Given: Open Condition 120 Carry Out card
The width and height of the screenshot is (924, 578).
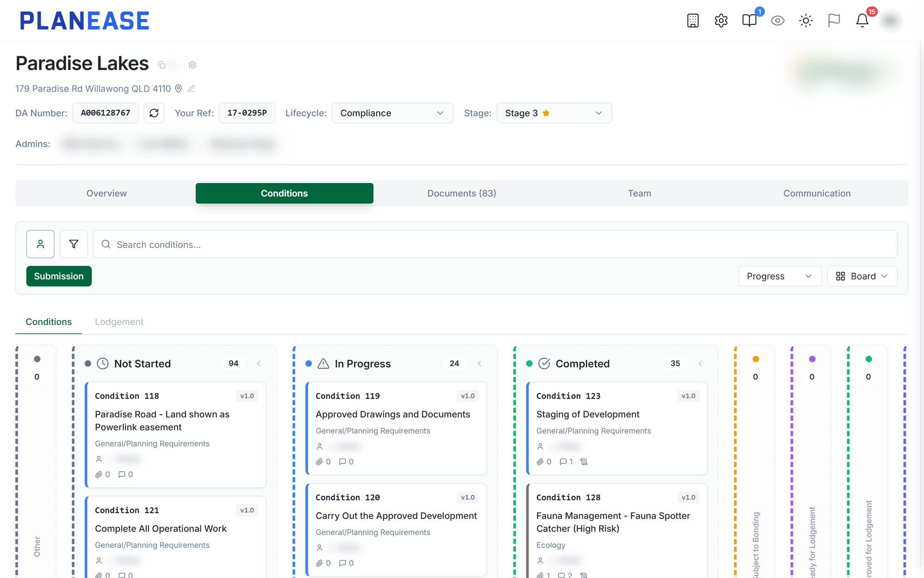Looking at the screenshot, I should click(396, 530).
